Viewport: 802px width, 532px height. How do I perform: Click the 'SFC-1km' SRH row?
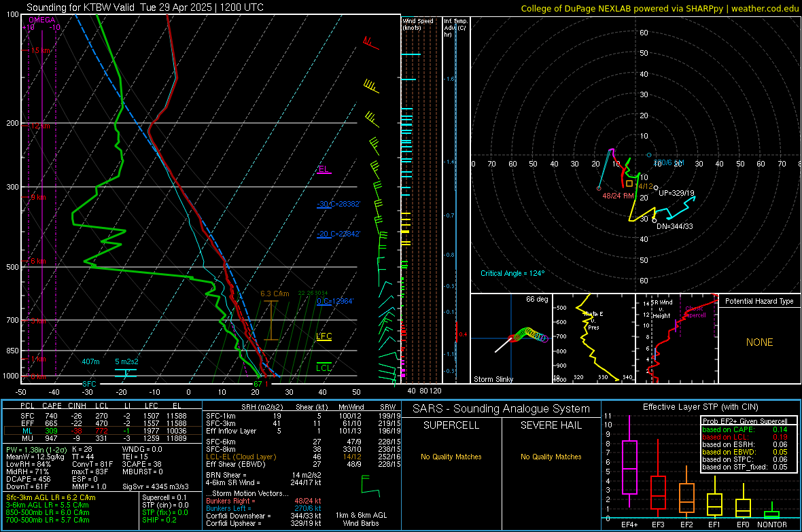click(303, 416)
